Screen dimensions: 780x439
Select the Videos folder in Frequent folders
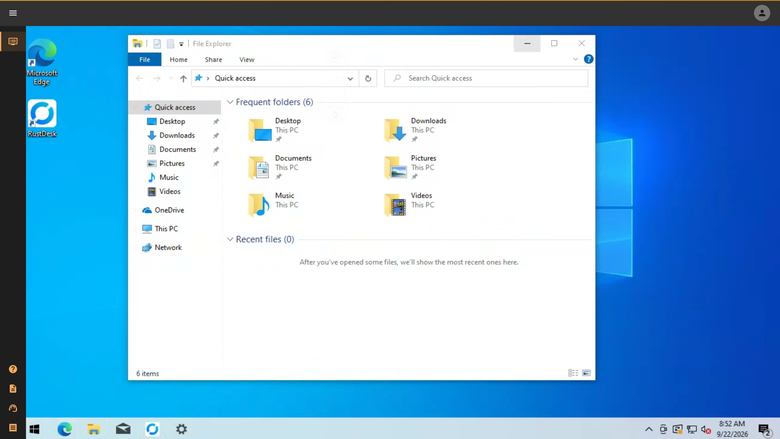409,205
